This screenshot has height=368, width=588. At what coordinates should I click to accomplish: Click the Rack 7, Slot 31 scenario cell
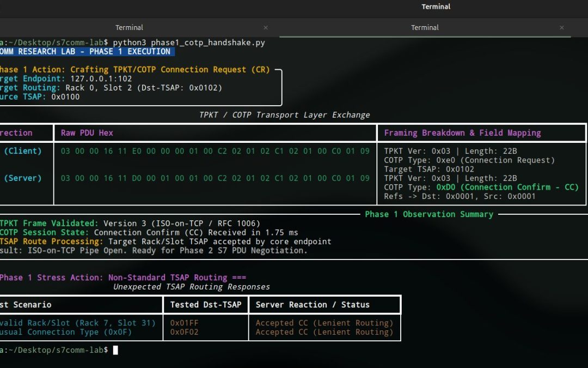77,323
